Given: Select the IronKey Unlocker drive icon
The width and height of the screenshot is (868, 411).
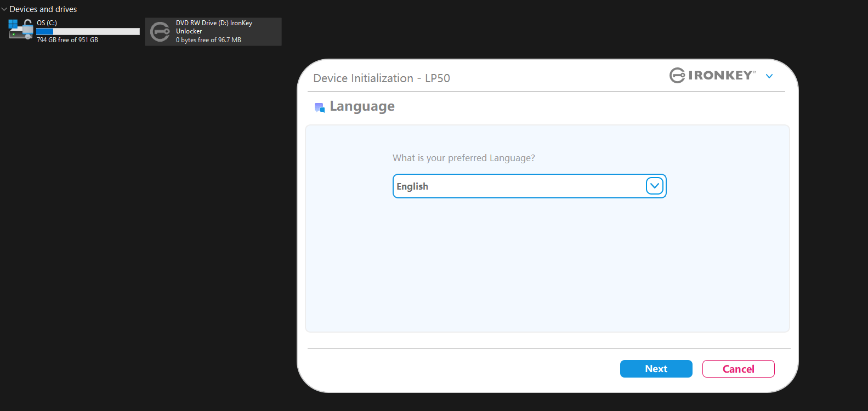Looking at the screenshot, I should coord(160,32).
